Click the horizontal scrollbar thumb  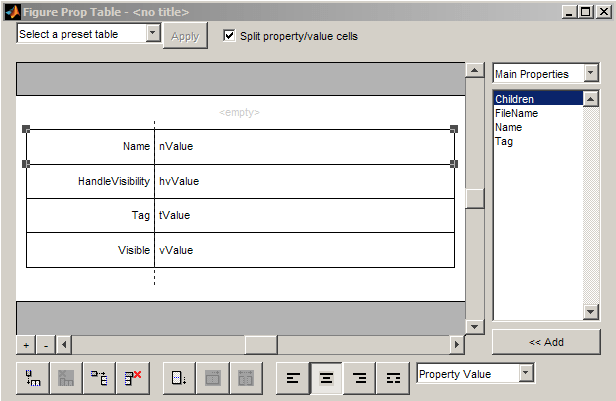(261, 345)
